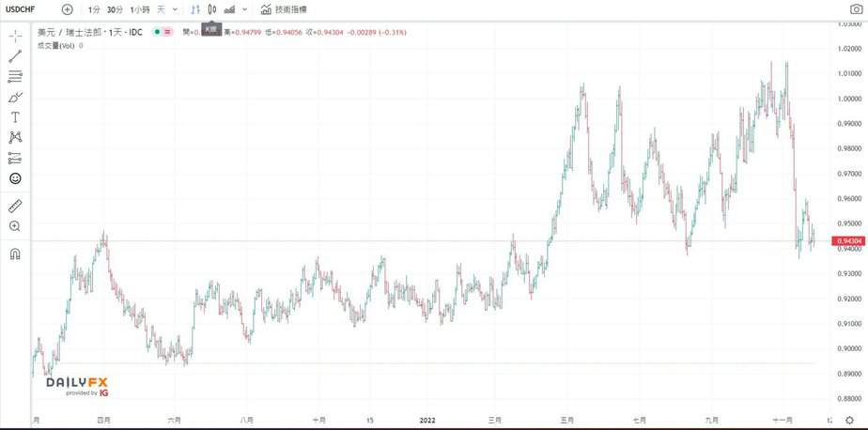Select the brush drawing tool
Screen dimensions: 868x430
[15, 97]
